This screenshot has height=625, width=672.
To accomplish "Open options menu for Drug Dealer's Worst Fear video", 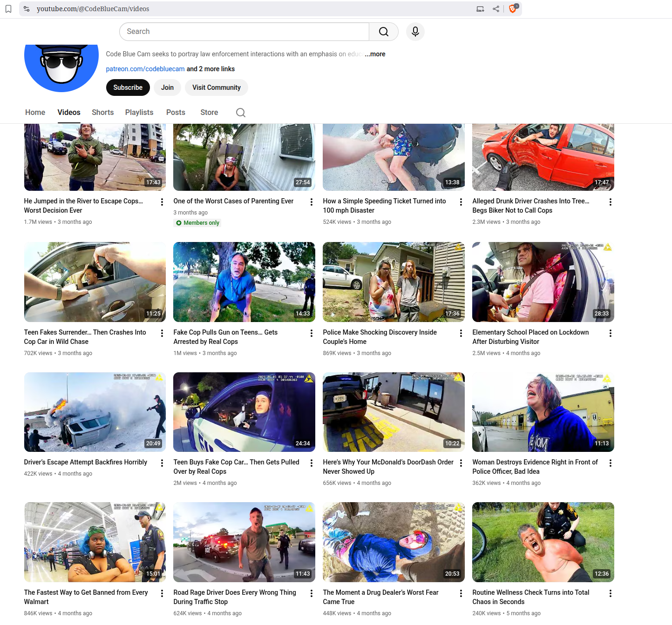I will 461,593.
